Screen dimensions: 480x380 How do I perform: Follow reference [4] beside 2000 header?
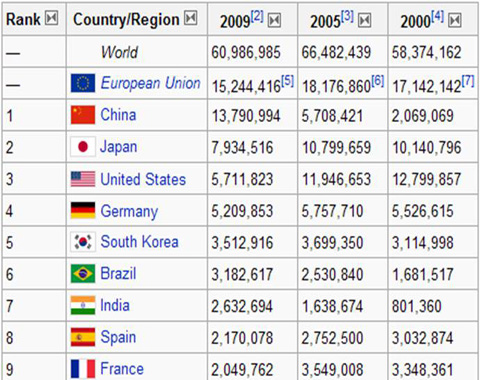coord(437,16)
